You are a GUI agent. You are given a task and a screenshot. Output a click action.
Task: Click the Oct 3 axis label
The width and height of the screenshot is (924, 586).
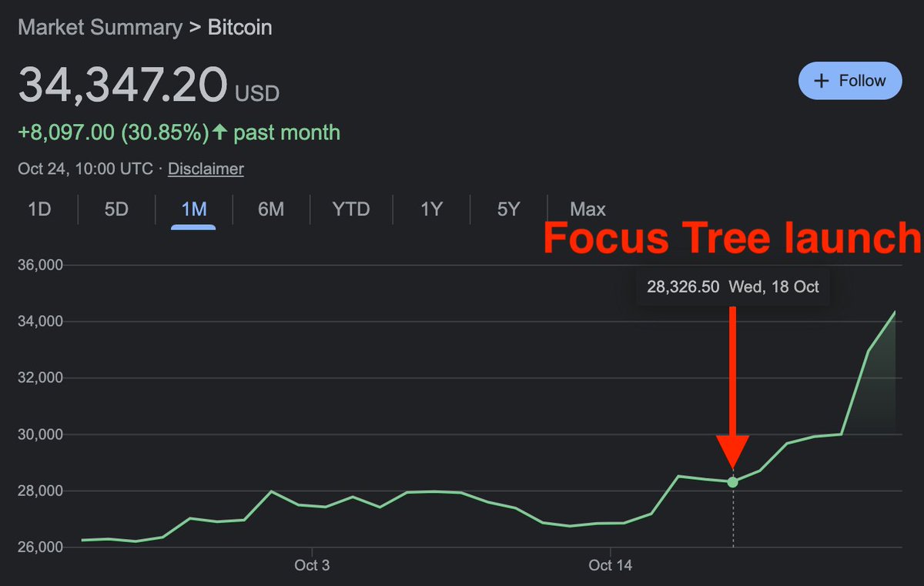click(x=312, y=566)
